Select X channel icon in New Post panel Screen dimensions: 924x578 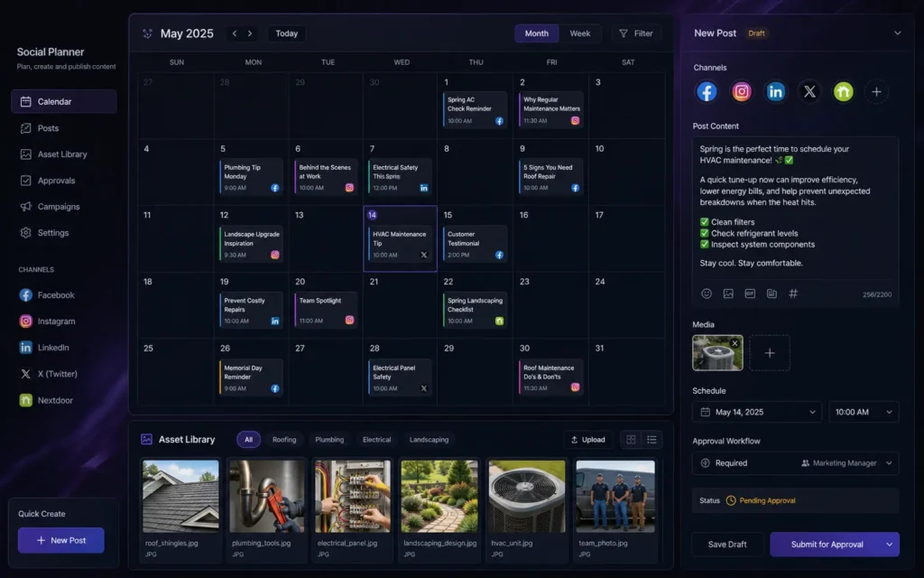809,92
